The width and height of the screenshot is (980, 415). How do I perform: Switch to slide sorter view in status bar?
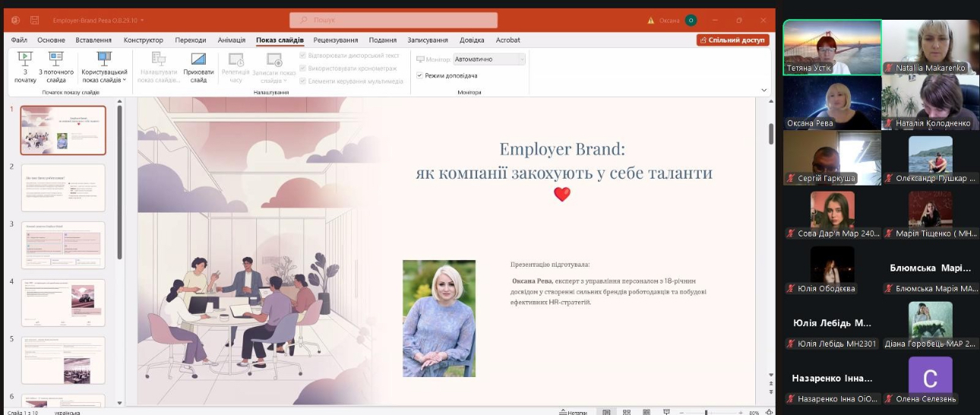[x=626, y=412]
